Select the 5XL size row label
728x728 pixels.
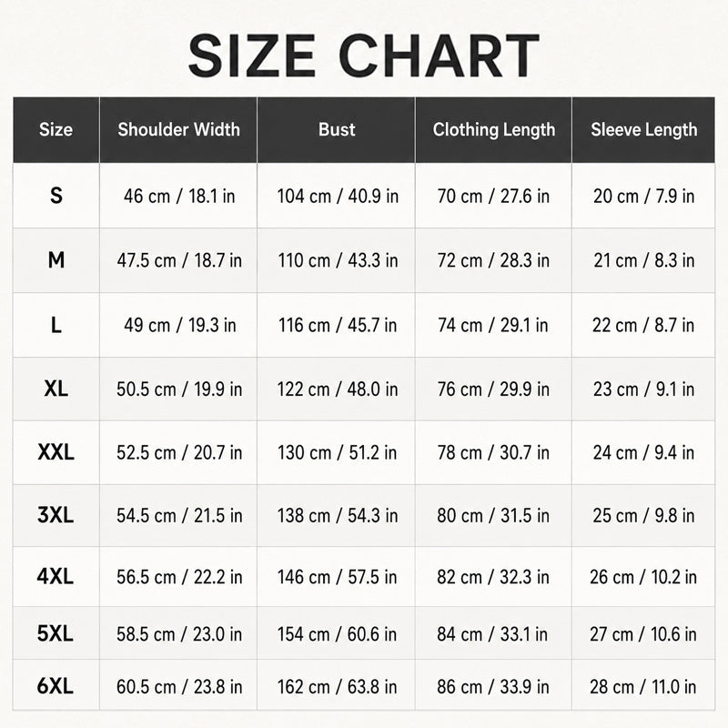coord(56,633)
